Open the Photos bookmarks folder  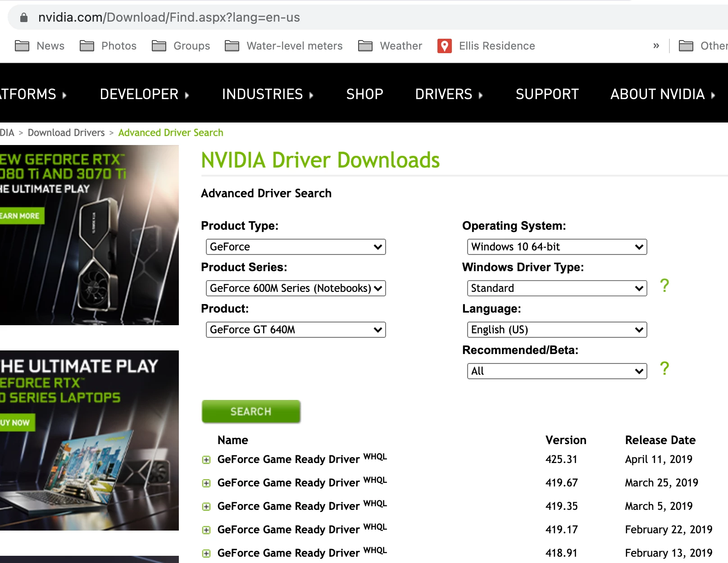pos(108,46)
